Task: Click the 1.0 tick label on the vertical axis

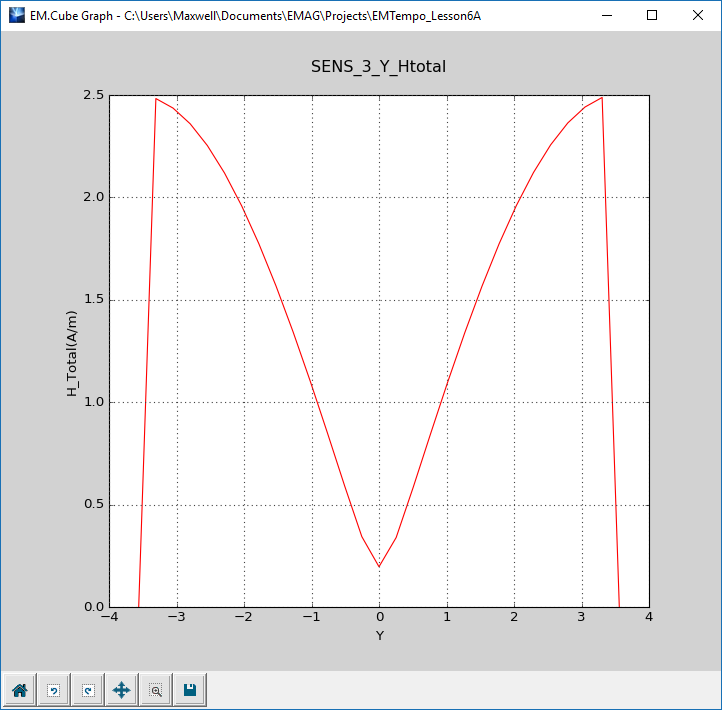Action: tap(93, 402)
